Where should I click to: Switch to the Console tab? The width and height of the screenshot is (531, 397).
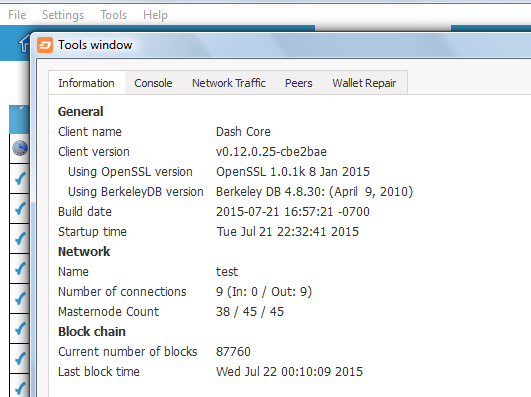tap(153, 83)
